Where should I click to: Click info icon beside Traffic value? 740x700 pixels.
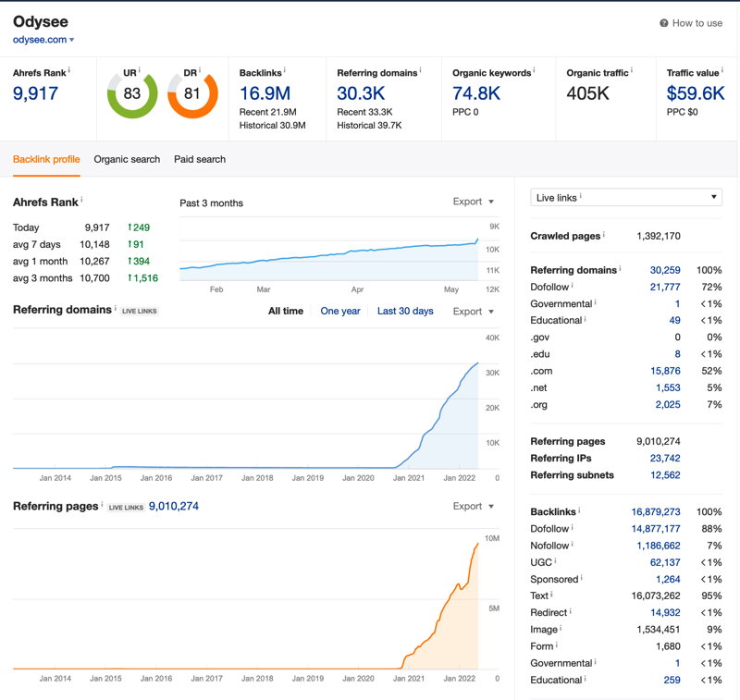point(721,70)
